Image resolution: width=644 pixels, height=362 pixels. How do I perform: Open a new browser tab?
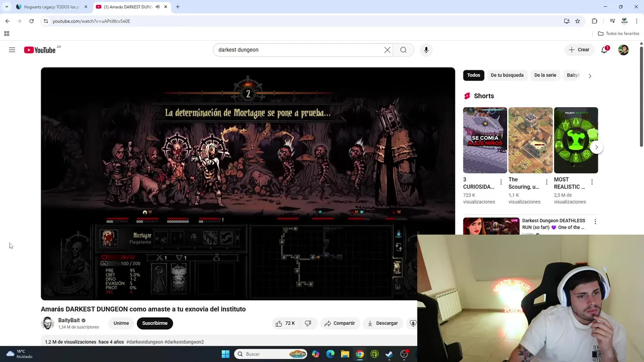[178, 7]
